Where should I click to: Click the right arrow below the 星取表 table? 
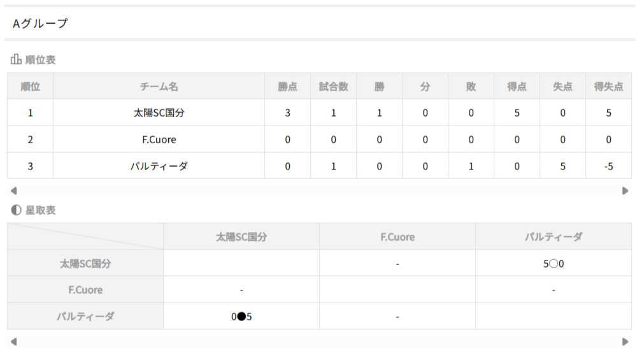pyautogui.click(x=626, y=341)
